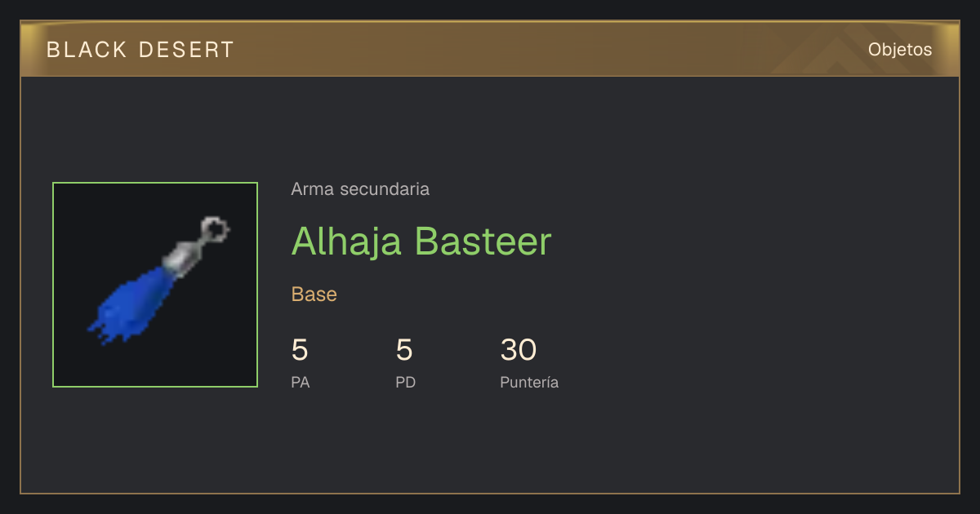
Task: Click the PD stat value 5
Action: 404,350
